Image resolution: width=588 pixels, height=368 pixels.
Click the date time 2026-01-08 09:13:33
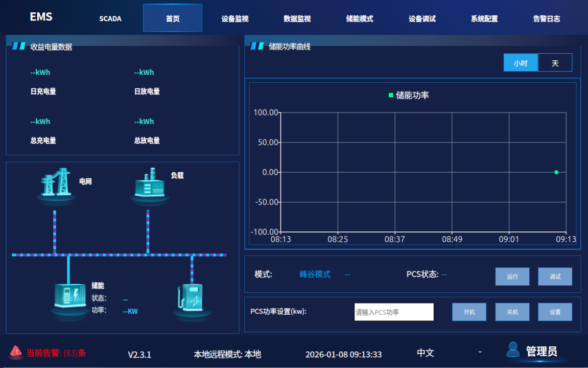point(344,354)
